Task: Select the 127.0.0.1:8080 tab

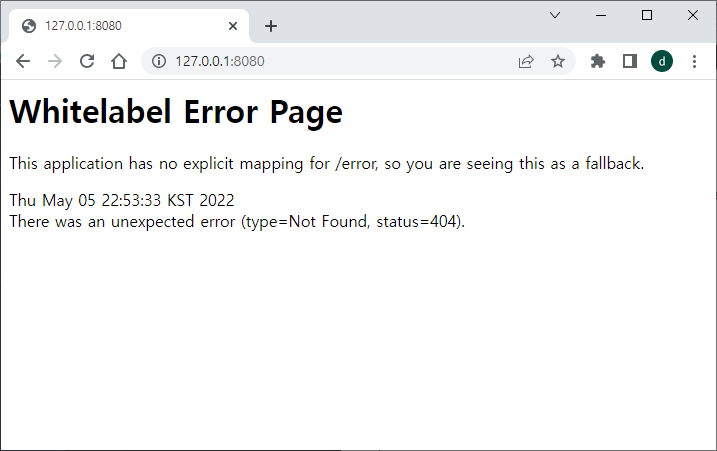Action: [x=128, y=26]
